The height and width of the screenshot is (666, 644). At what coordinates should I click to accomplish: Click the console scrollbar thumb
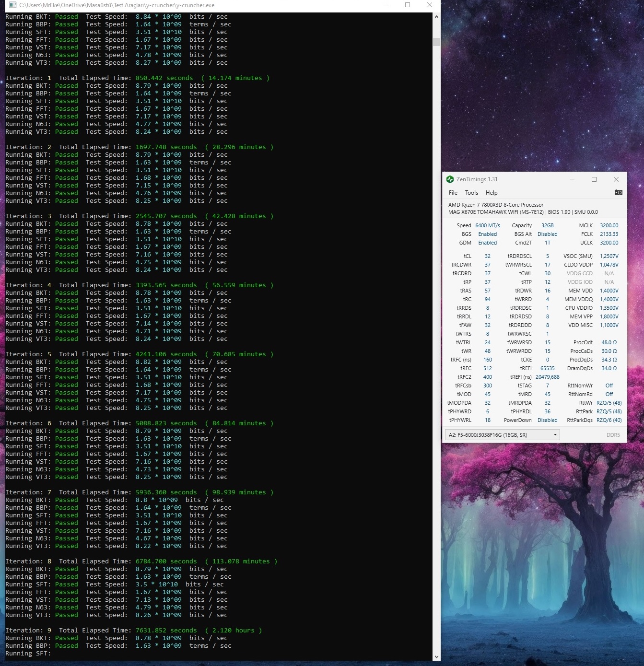click(x=436, y=42)
